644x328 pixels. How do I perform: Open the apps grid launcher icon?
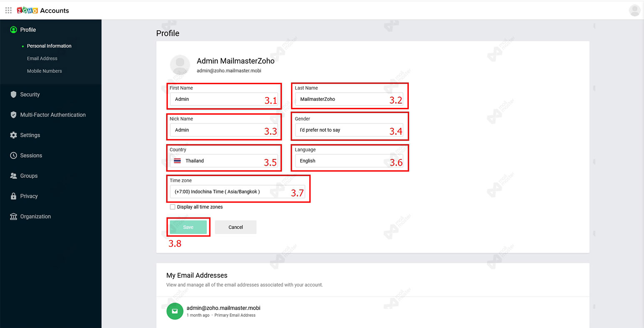(x=8, y=10)
